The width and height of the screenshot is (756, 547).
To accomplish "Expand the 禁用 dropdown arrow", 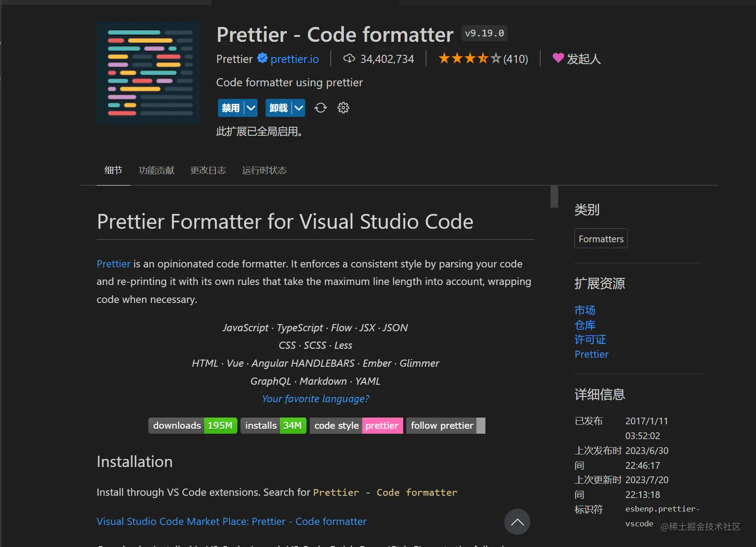I will tap(251, 108).
